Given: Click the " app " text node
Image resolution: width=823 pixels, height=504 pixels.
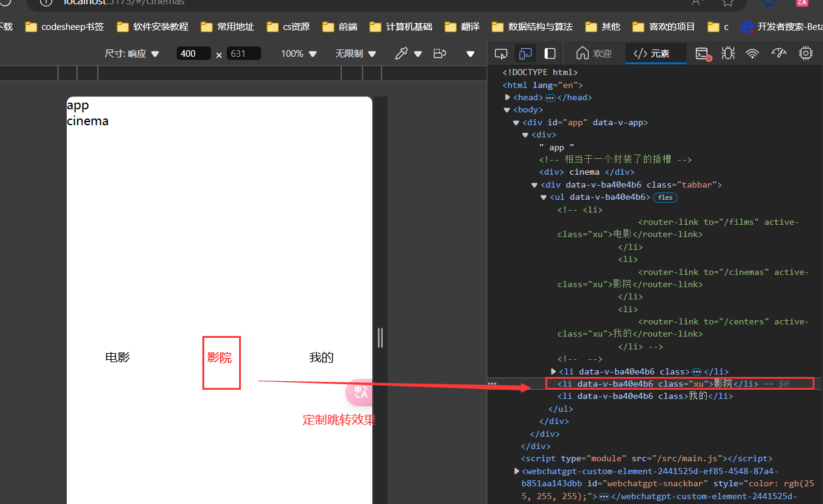Looking at the screenshot, I should point(556,147).
